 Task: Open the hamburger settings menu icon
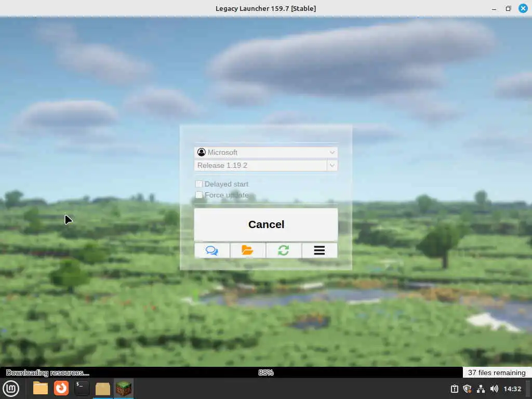point(320,250)
